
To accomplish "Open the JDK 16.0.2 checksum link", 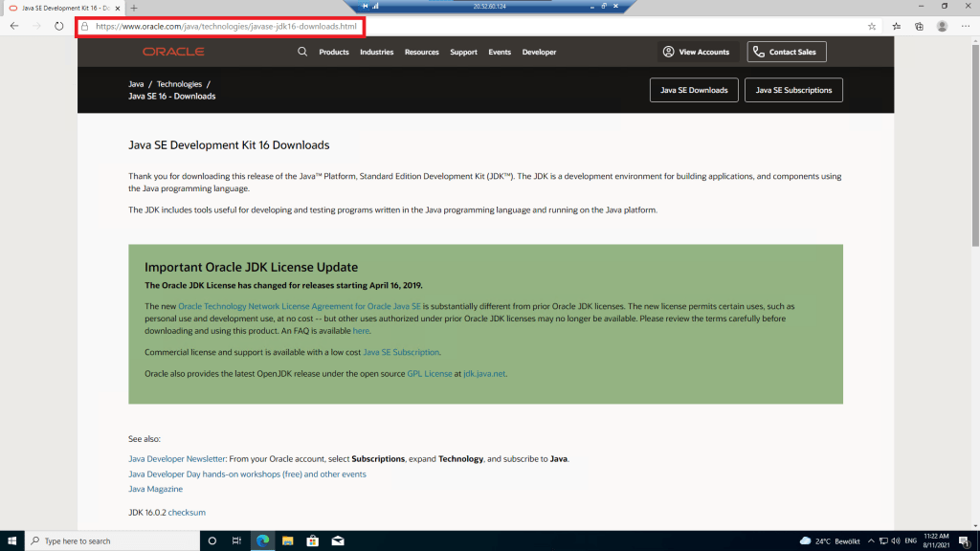I will [187, 512].
